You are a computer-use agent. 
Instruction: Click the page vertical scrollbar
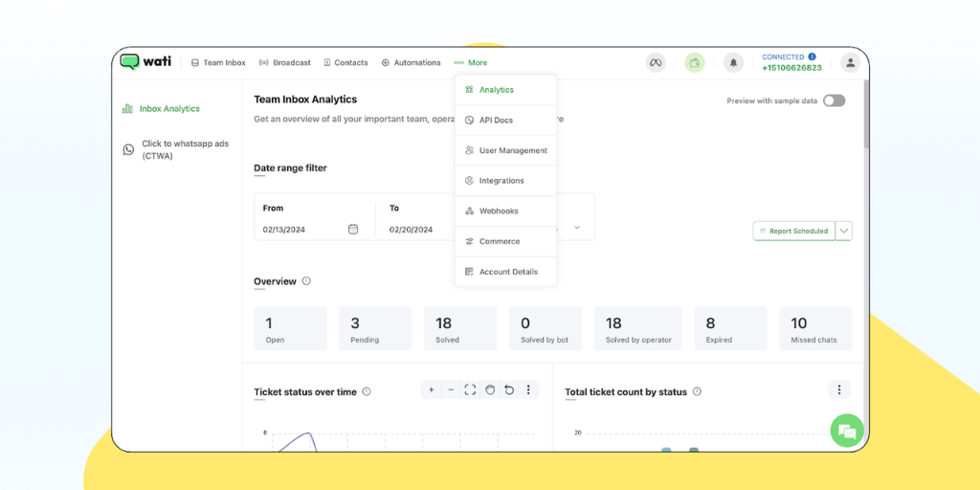pos(866,115)
